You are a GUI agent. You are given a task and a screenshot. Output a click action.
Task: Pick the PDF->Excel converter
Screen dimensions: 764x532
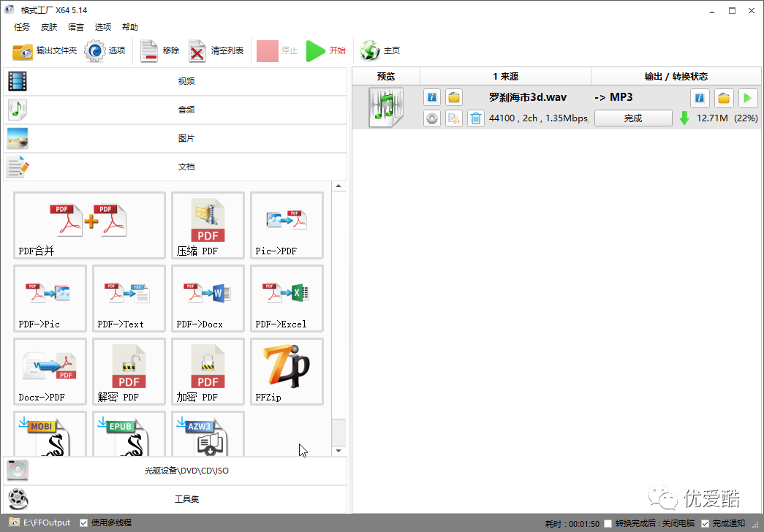coord(287,298)
